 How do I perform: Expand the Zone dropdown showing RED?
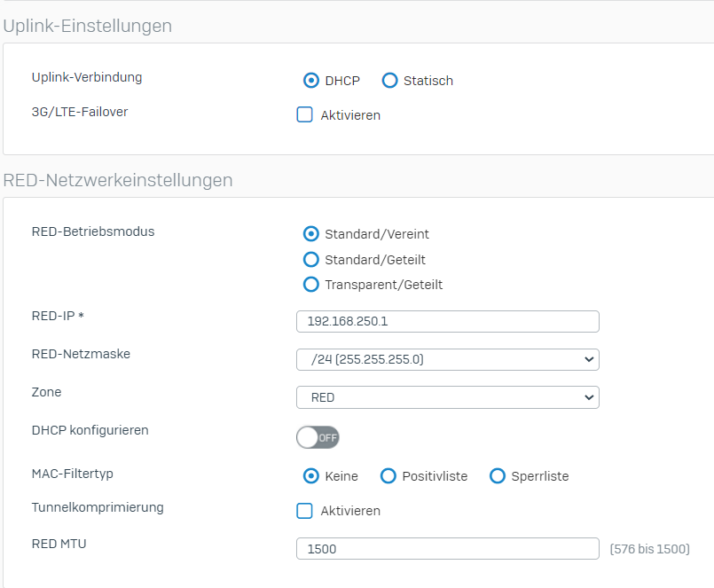448,397
